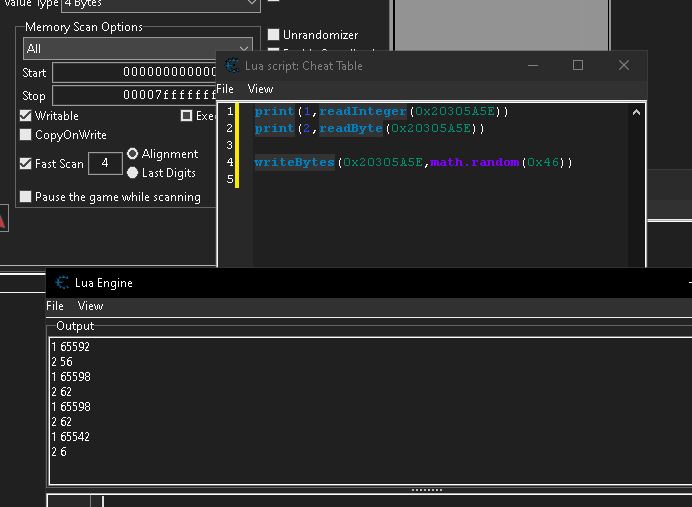Screen dimensions: 692x507
Task: Check Pause the game while scanning
Action: click(26, 197)
